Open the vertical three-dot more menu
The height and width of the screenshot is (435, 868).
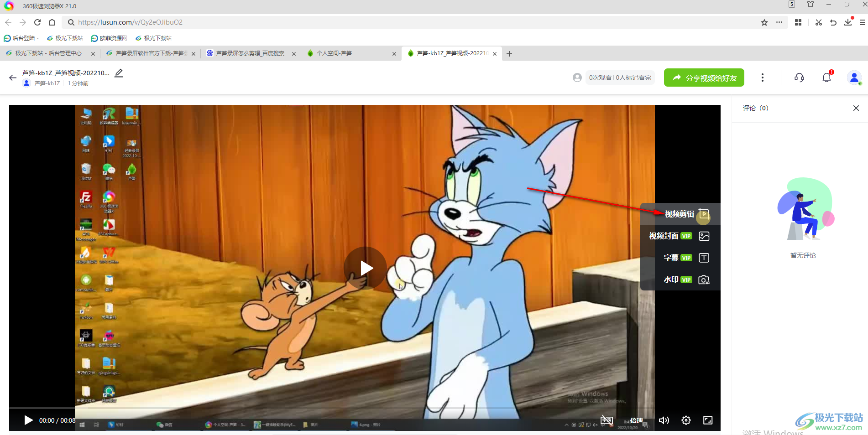pyautogui.click(x=763, y=78)
